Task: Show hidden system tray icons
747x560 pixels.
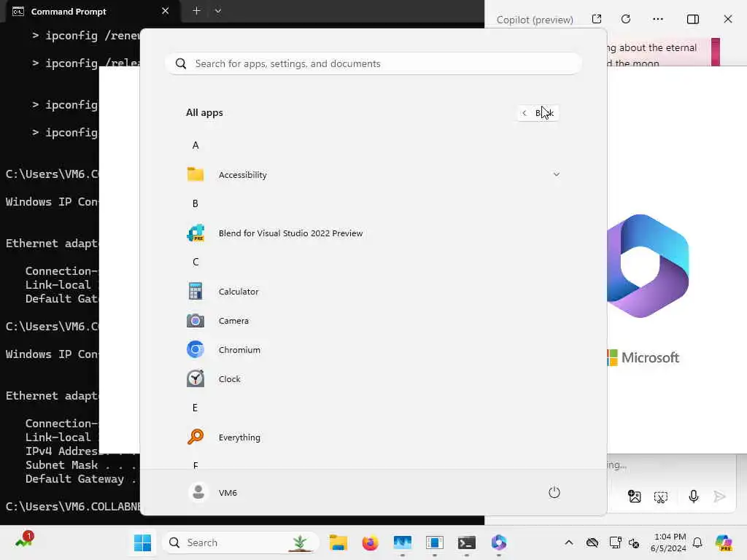Action: (x=569, y=542)
